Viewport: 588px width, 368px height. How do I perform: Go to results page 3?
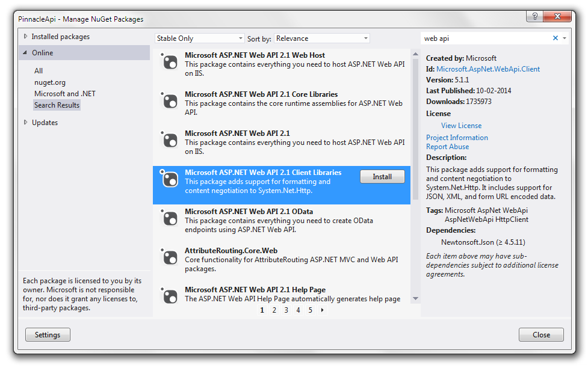click(x=286, y=310)
